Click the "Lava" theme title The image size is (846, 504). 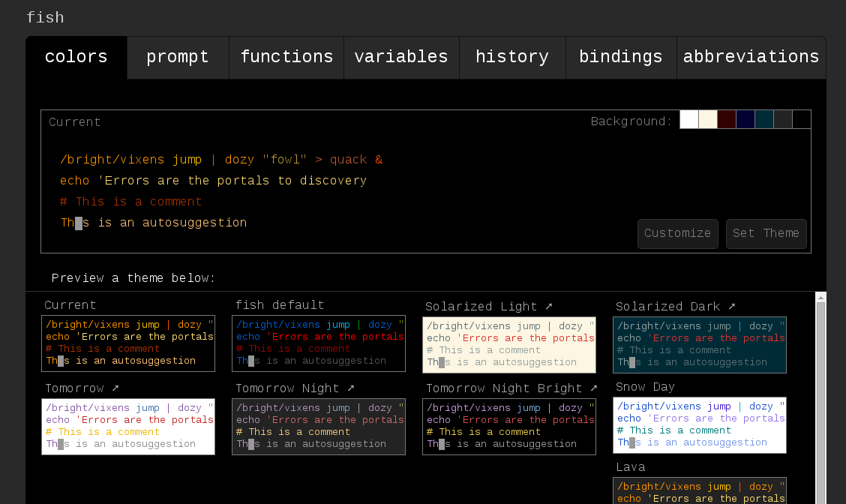(631, 466)
